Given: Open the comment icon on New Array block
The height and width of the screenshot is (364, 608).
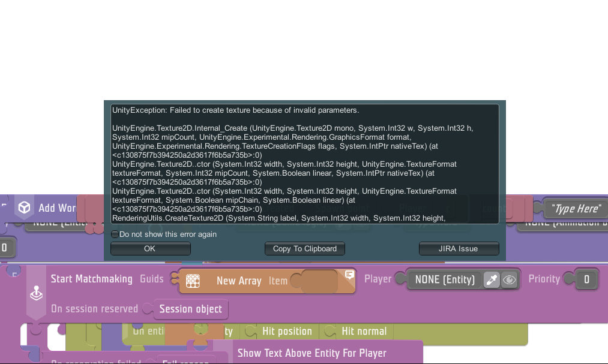Looking at the screenshot, I should [x=349, y=275].
